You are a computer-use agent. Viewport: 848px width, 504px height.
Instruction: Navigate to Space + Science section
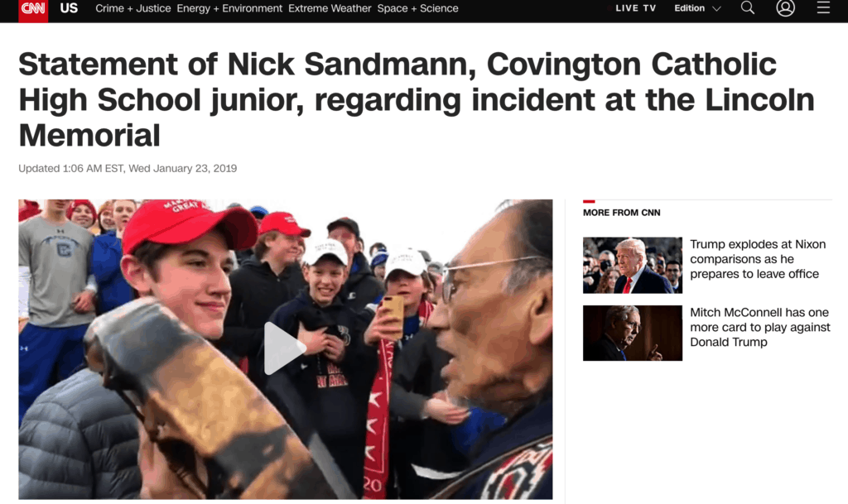pos(417,8)
